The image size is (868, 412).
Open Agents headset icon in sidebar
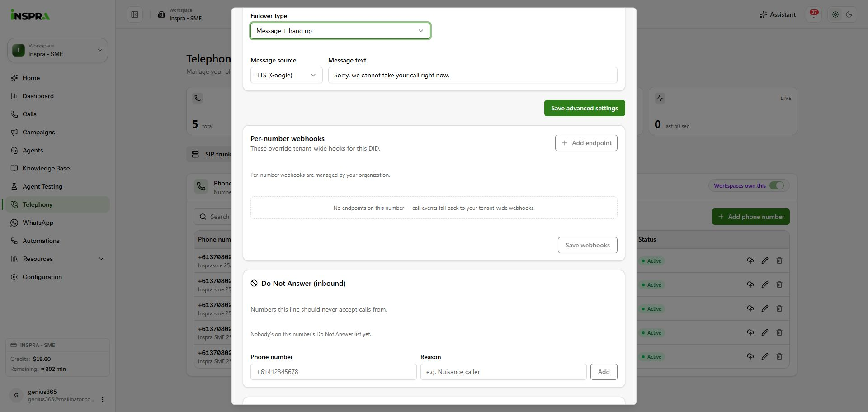14,150
